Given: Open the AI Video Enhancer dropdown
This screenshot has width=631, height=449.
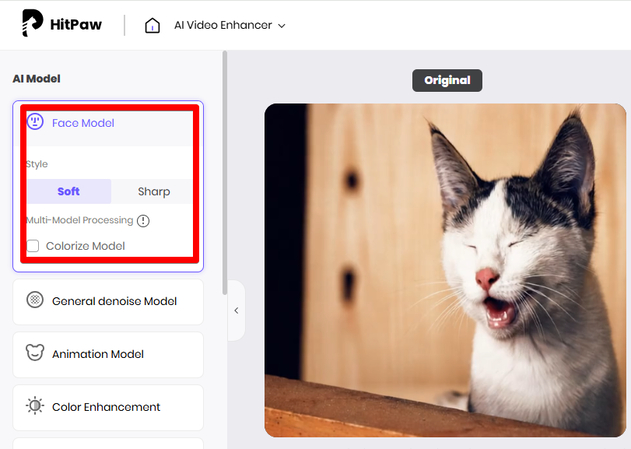Looking at the screenshot, I should [x=230, y=25].
